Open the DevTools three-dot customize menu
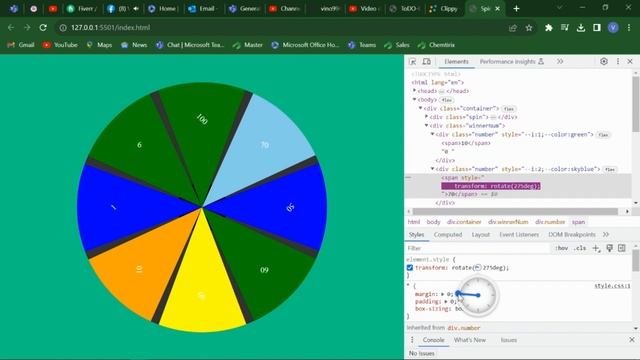Screen dimensions: 640x360 click(x=618, y=61)
